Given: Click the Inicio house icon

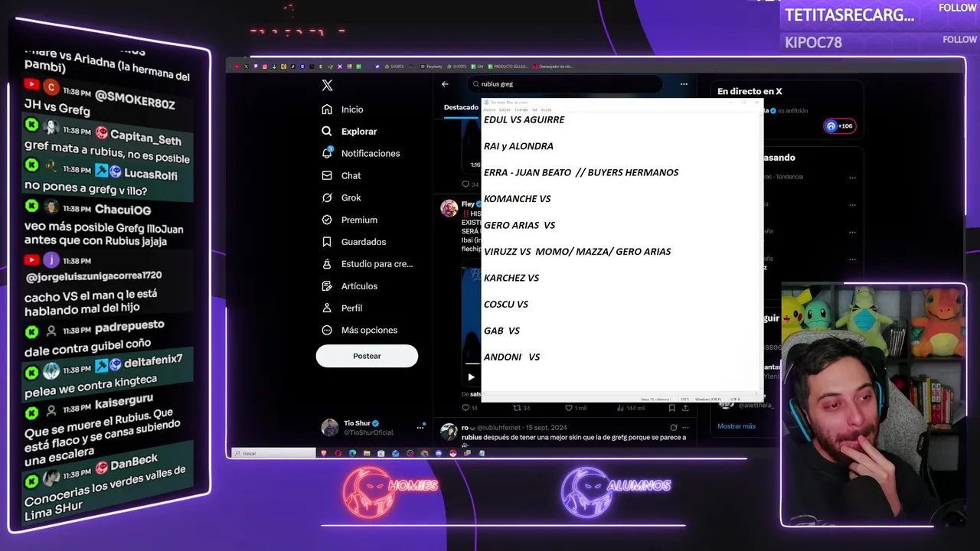Looking at the screenshot, I should pos(327,109).
